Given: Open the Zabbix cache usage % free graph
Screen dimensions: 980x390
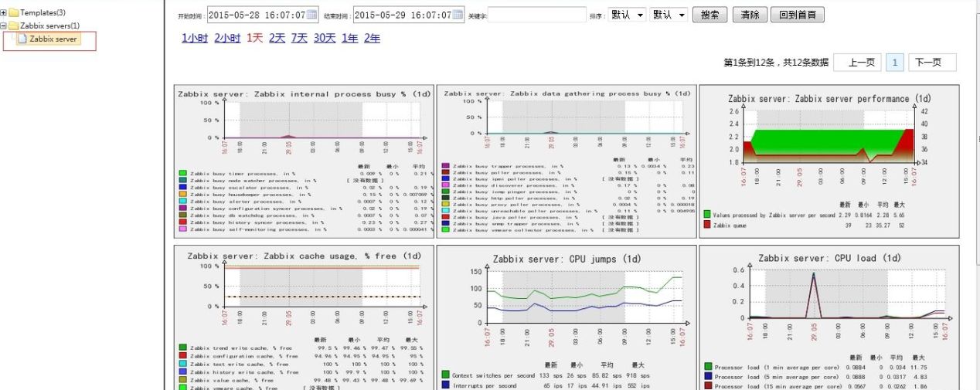Looking at the screenshot, I should tap(305, 318).
